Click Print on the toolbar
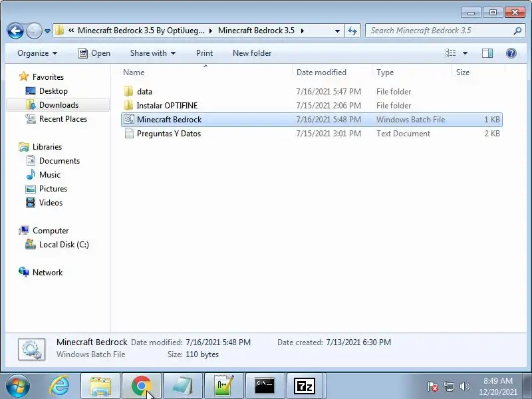The image size is (532, 399). coord(204,53)
